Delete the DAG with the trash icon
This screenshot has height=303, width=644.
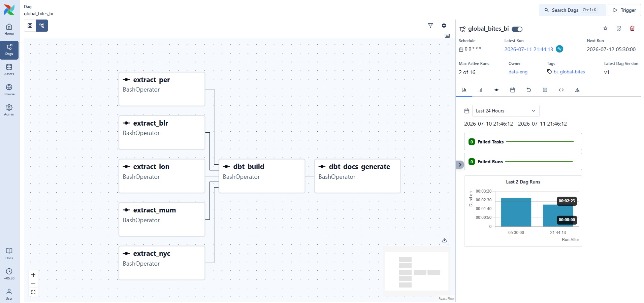pyautogui.click(x=632, y=28)
